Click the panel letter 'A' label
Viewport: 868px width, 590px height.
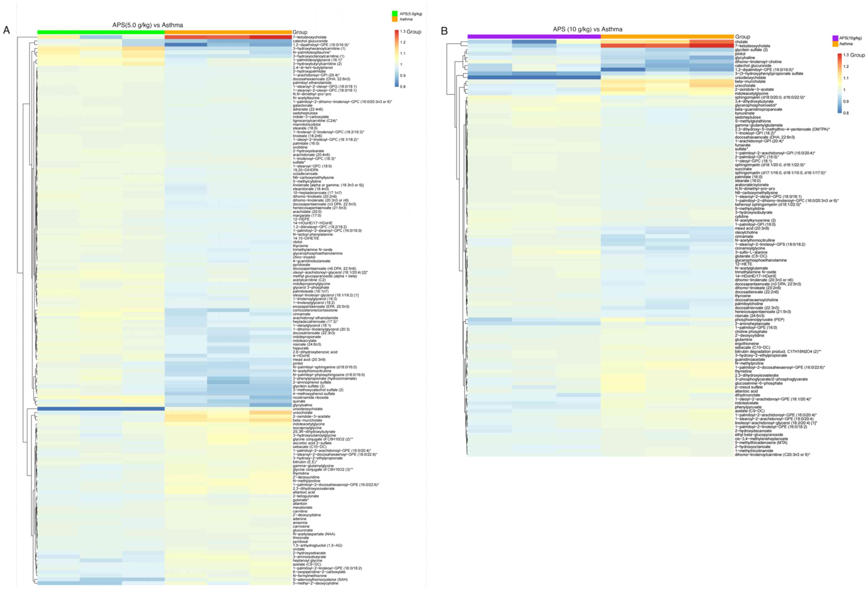[x=6, y=30]
